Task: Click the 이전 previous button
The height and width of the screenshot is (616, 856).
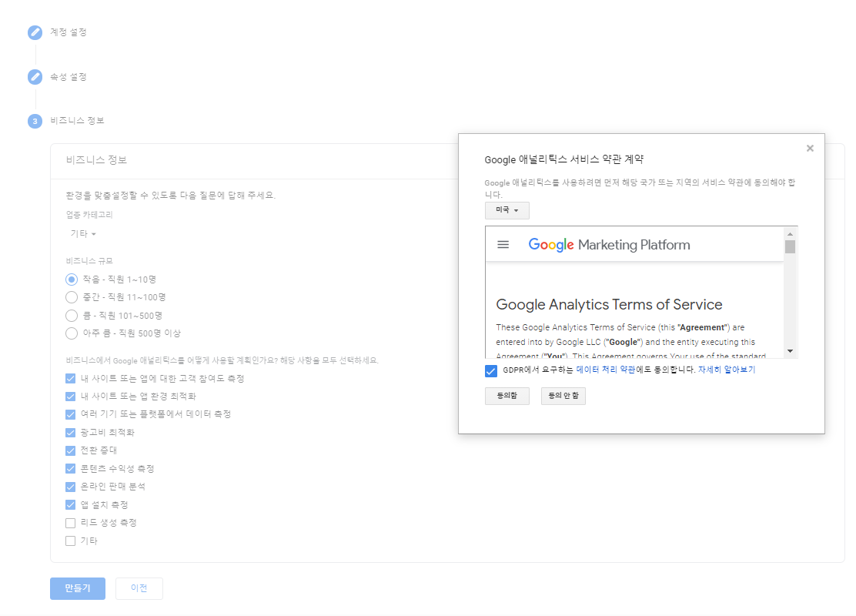Action: click(x=139, y=588)
